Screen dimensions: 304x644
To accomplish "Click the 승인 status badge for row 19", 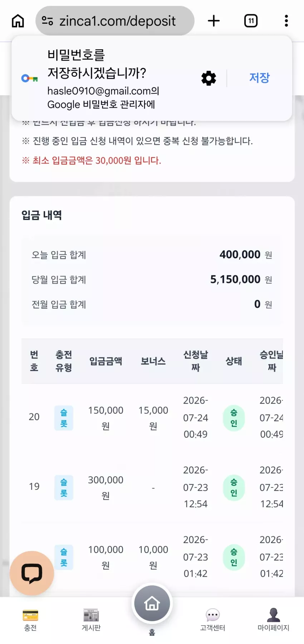I will point(234,487).
